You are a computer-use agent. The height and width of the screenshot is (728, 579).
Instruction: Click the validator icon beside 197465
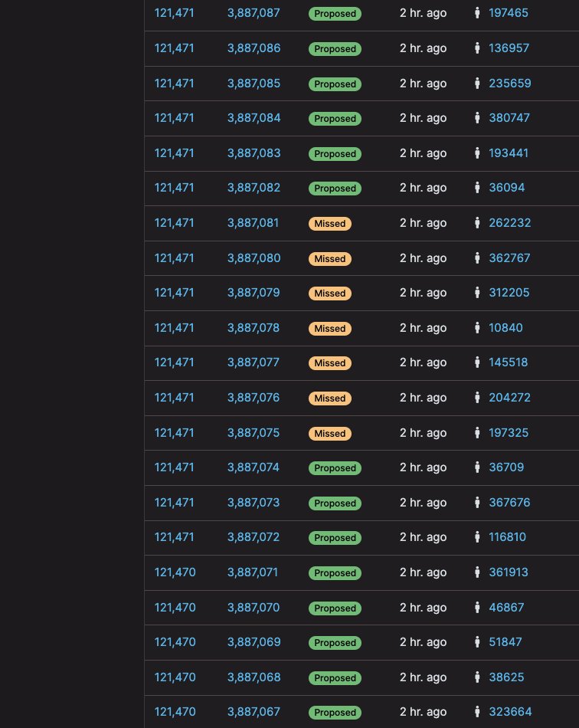(x=478, y=13)
